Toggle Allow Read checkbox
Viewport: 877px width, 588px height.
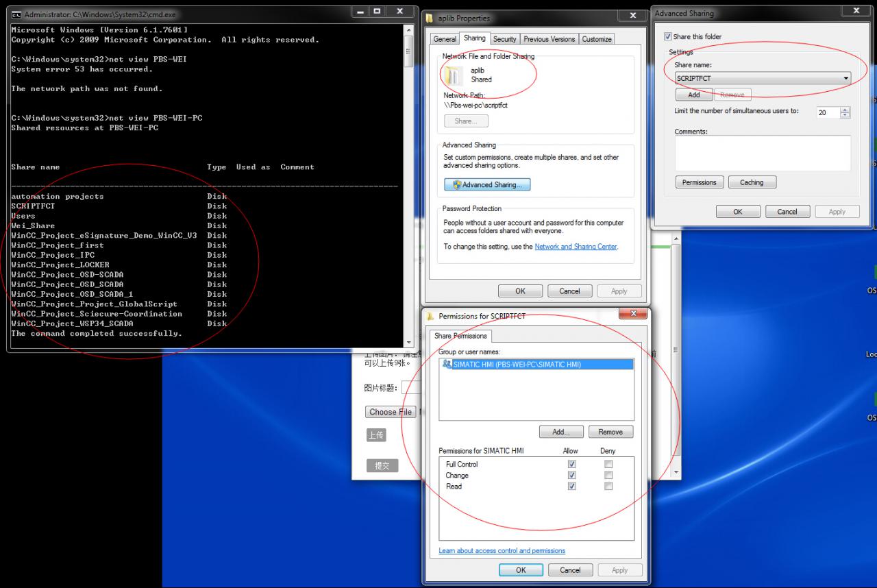[x=572, y=486]
